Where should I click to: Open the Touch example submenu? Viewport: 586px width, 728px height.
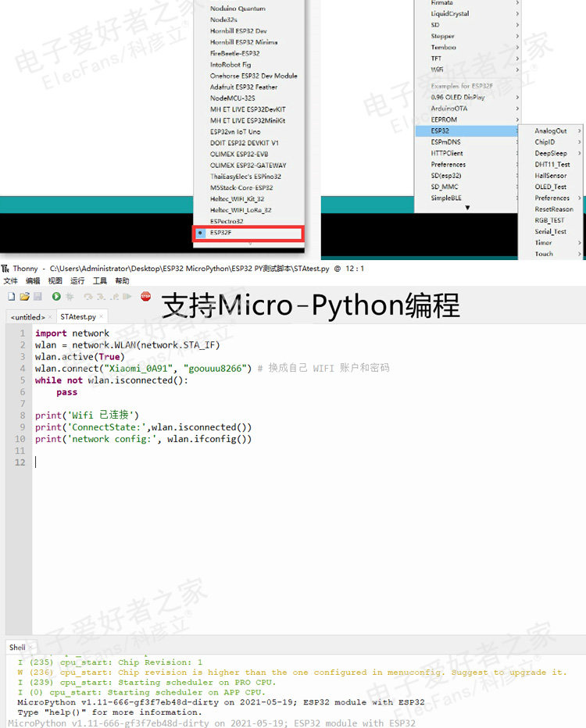click(x=551, y=254)
